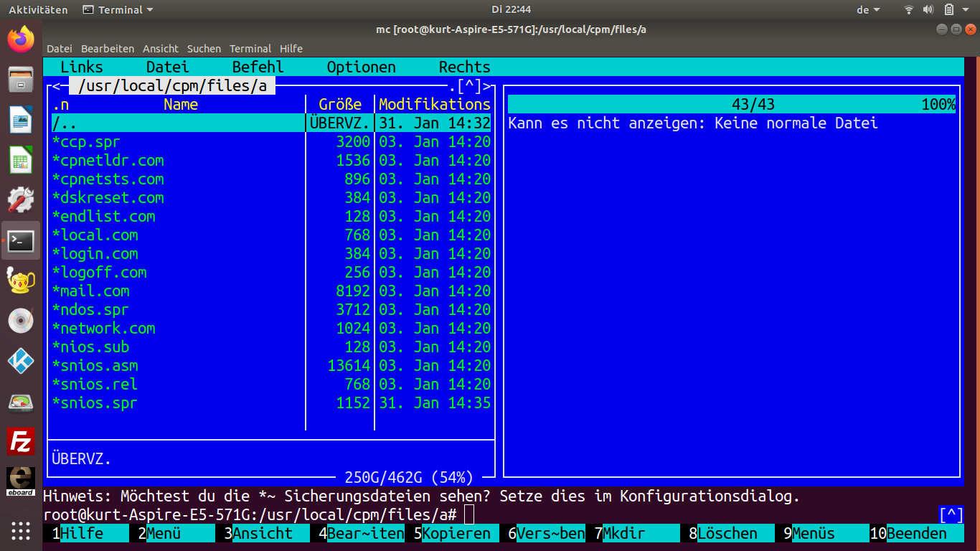The width and height of the screenshot is (980, 551).
Task: Open the Files manager dock icon
Action: click(21, 80)
